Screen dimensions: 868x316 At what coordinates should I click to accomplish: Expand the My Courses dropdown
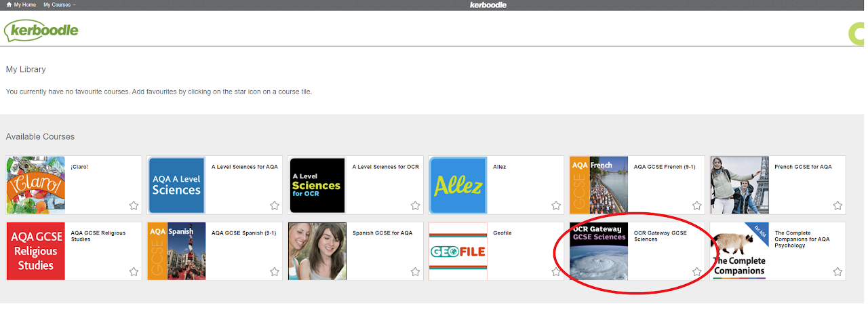pos(60,5)
